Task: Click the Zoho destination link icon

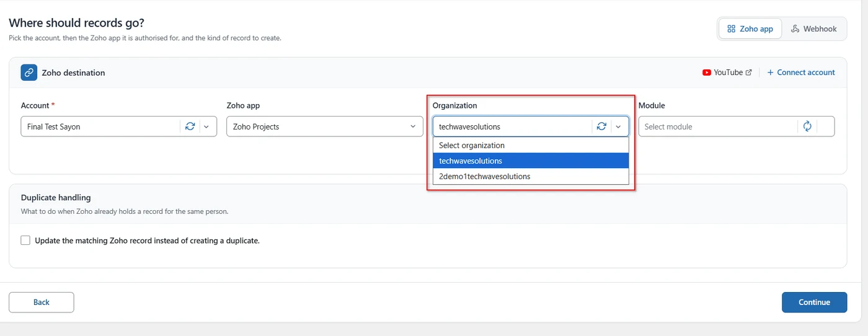Action: tap(29, 73)
